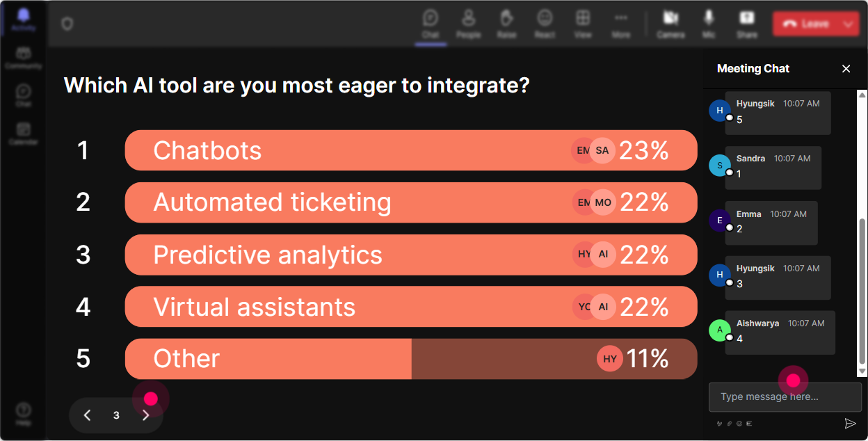Toggle the Camera on or off
This screenshot has height=441, width=868.
click(670, 23)
